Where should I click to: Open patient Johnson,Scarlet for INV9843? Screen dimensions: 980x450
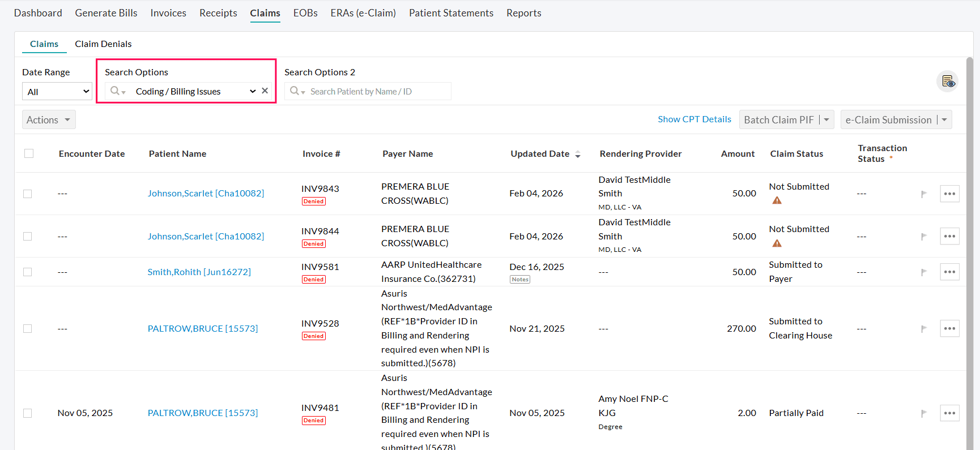(206, 193)
